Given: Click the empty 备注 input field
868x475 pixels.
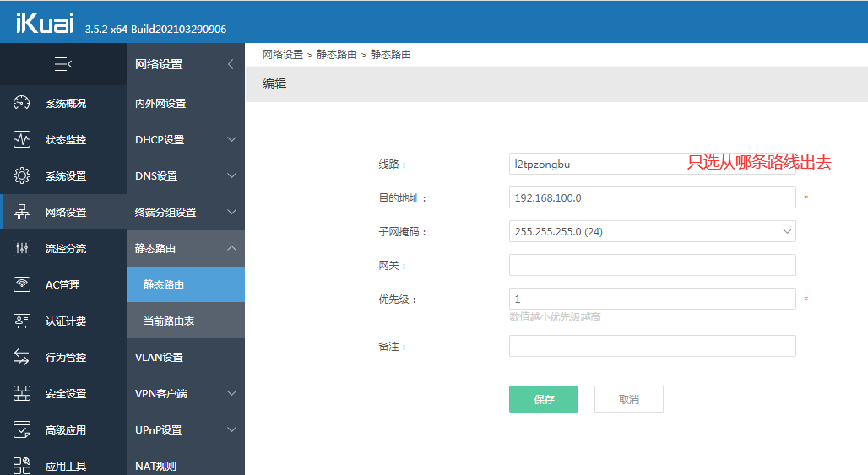Looking at the screenshot, I should [x=652, y=346].
